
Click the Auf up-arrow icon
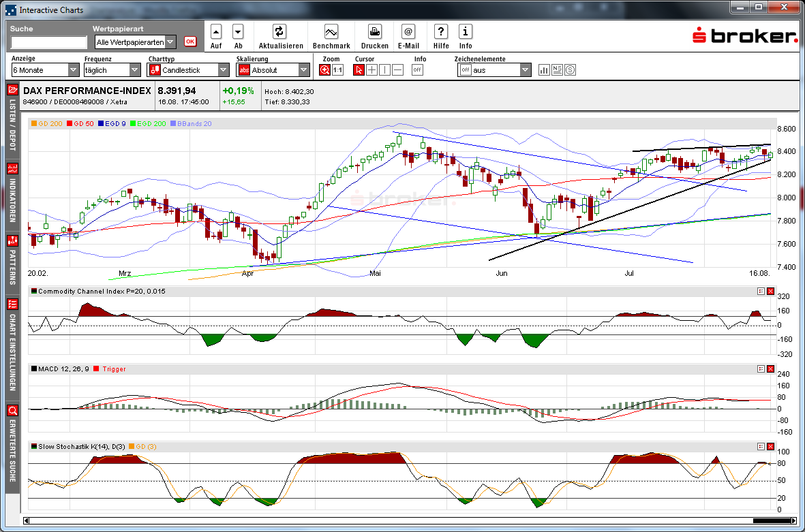pyautogui.click(x=216, y=32)
